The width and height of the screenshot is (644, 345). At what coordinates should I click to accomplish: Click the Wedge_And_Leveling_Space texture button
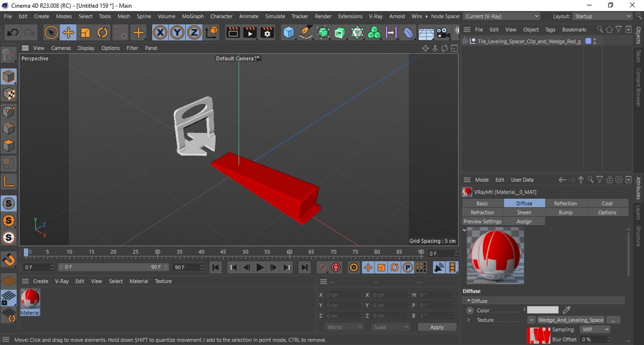[x=571, y=320]
